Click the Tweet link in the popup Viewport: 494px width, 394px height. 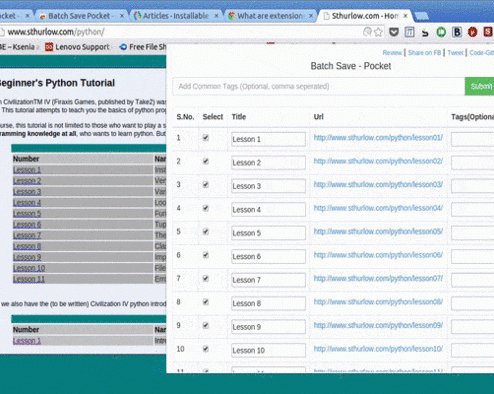pos(455,53)
